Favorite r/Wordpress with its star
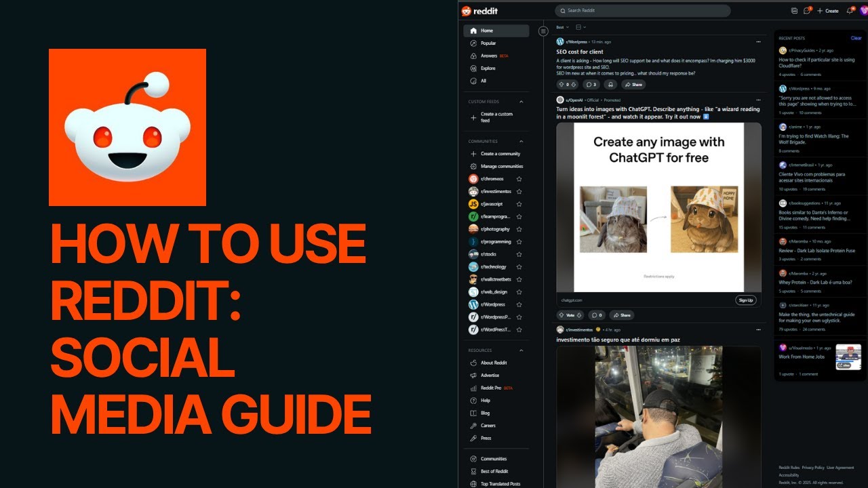 [x=519, y=304]
